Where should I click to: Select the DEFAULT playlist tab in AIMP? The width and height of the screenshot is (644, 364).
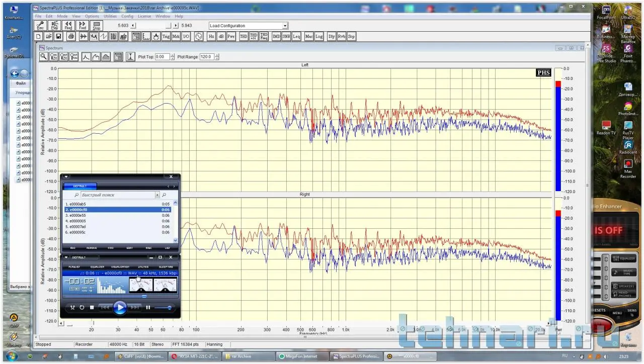pos(80,186)
